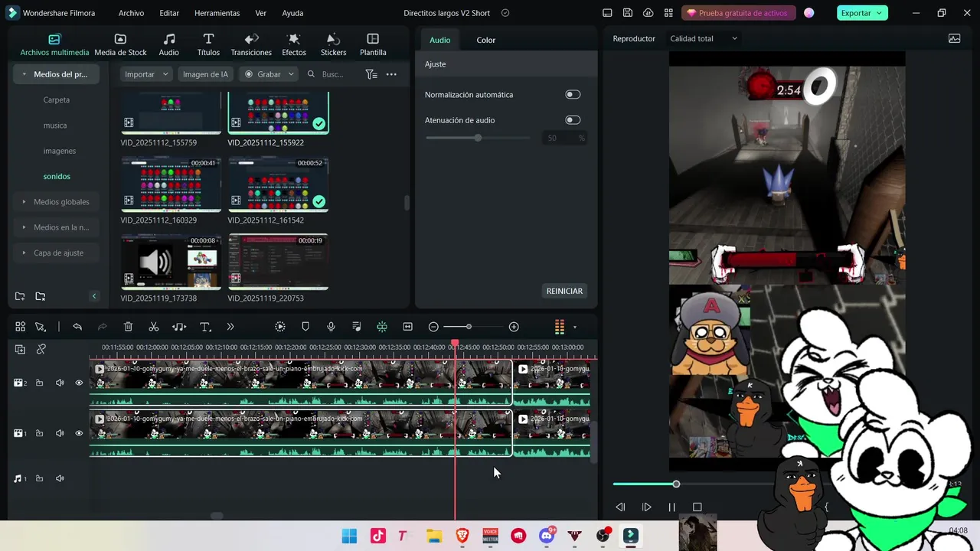Adjust the timeline zoom slider
Screen dimensions: 980x551
coord(469,327)
